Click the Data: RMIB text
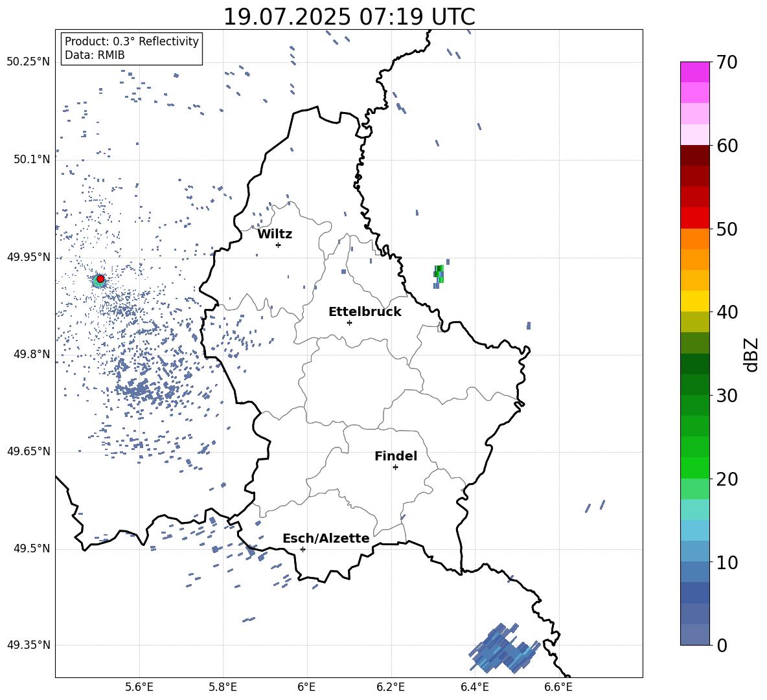This screenshot has width=767, height=700. tap(95, 55)
